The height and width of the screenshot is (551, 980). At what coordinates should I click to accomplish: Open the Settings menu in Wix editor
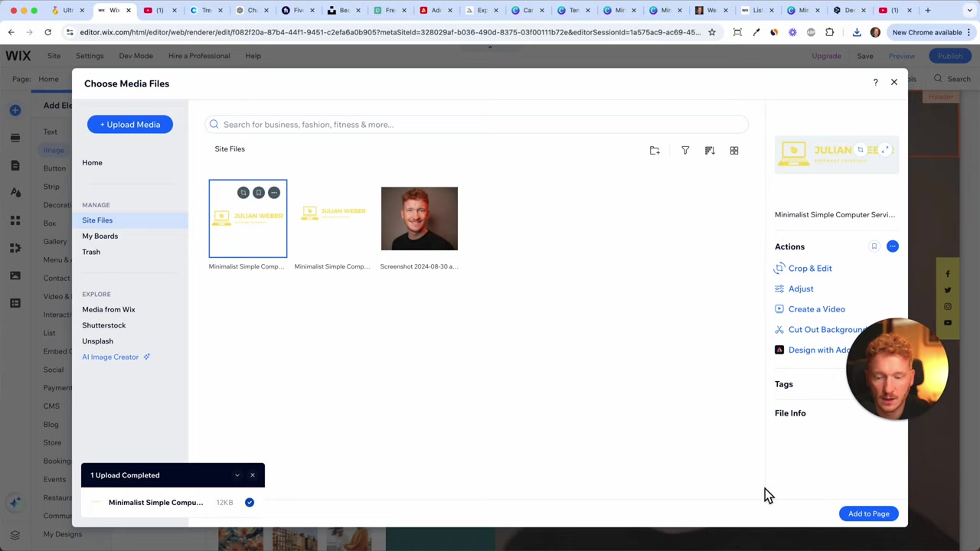(90, 56)
